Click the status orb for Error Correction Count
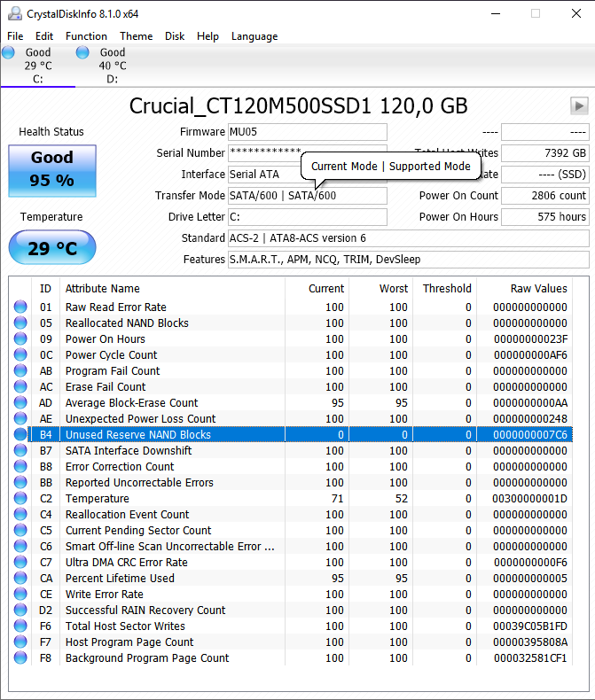 20,466
